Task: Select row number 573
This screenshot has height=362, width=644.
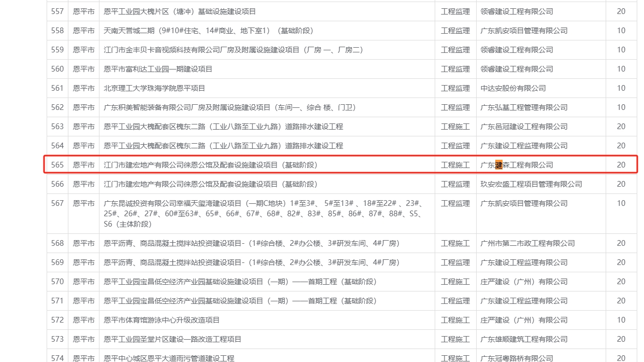Action: tap(58, 339)
